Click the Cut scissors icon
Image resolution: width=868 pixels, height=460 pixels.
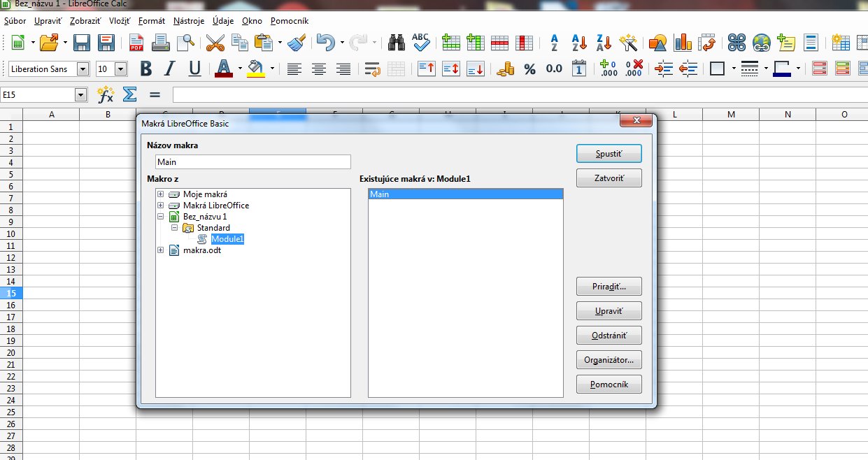click(x=215, y=43)
